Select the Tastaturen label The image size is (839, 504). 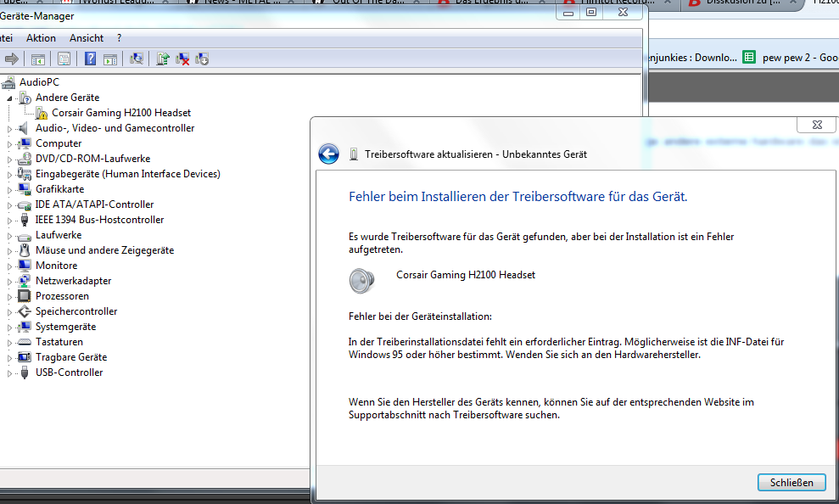tap(59, 342)
